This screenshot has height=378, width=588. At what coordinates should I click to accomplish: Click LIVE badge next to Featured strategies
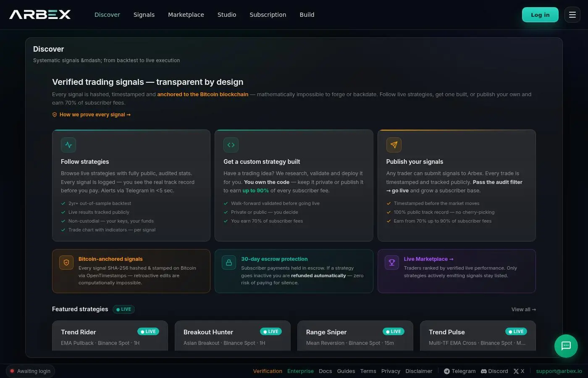pos(123,310)
